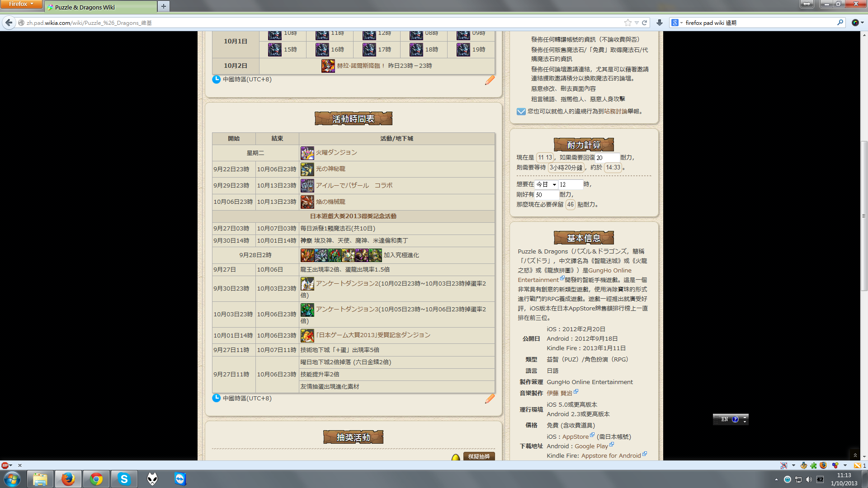Click the search magnifier icon in the search bar
Viewport: 868px width, 488px height.
(x=840, y=23)
